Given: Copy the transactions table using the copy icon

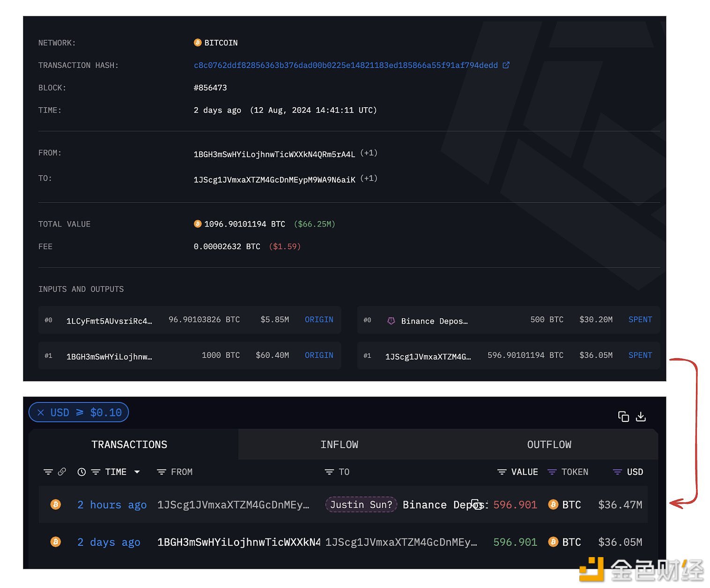Looking at the screenshot, I should (x=623, y=416).
